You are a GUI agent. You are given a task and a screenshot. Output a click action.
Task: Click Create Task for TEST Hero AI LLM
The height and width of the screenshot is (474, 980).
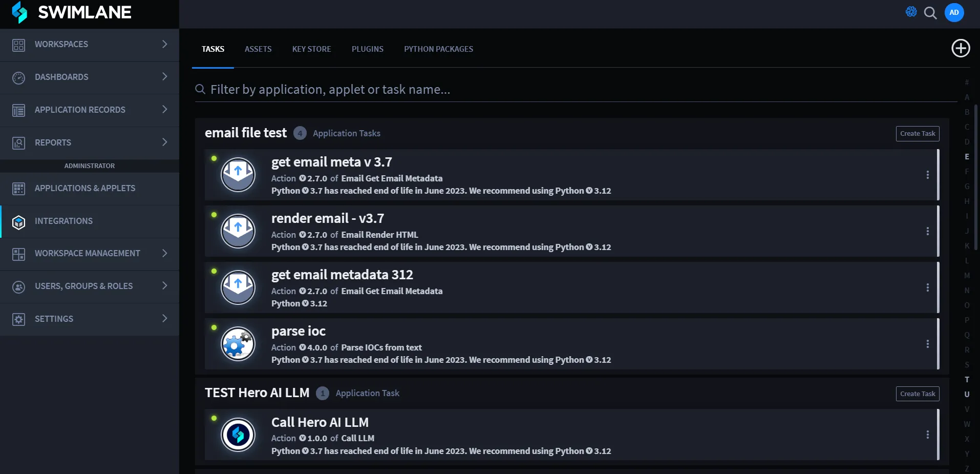(918, 394)
